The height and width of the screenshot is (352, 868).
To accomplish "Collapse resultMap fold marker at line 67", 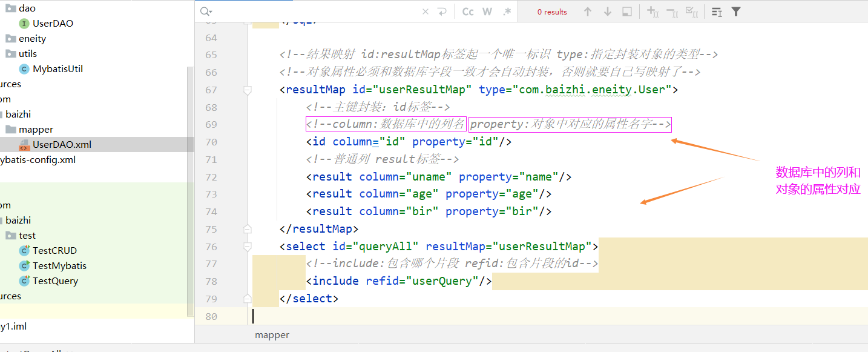I will [x=247, y=90].
